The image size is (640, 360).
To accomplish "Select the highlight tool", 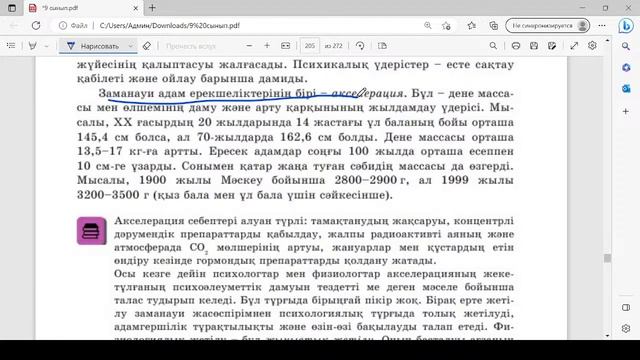I will 33,46.
